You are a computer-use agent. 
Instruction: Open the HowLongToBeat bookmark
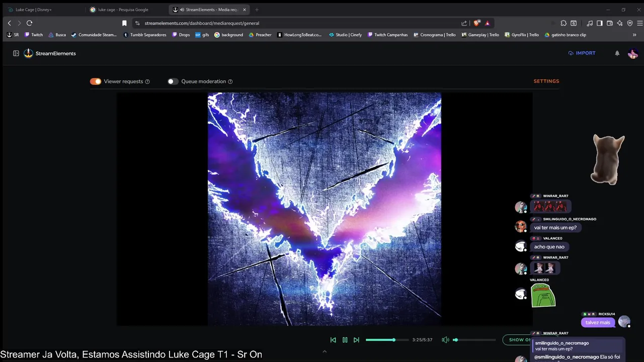click(x=299, y=35)
